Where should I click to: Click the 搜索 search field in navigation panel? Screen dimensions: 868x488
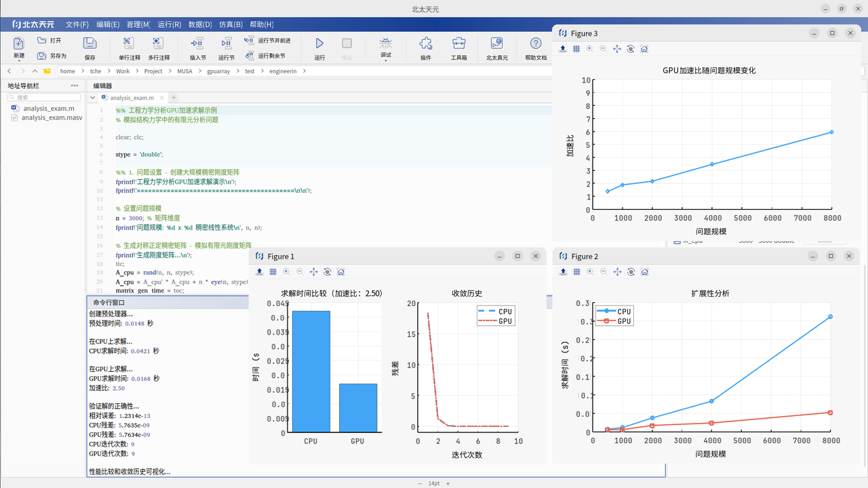coord(46,98)
